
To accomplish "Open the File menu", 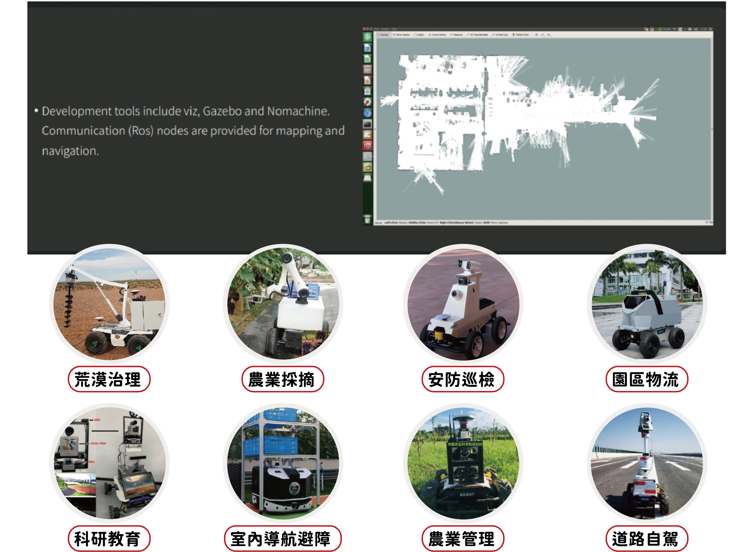I will (x=377, y=29).
